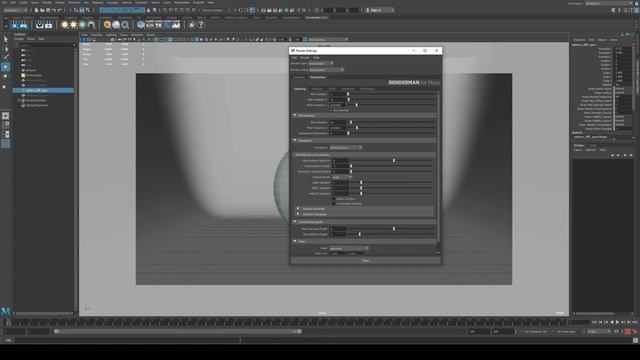Open the Sample Mode dropdown
This screenshot has width=640, height=360.
point(342,177)
